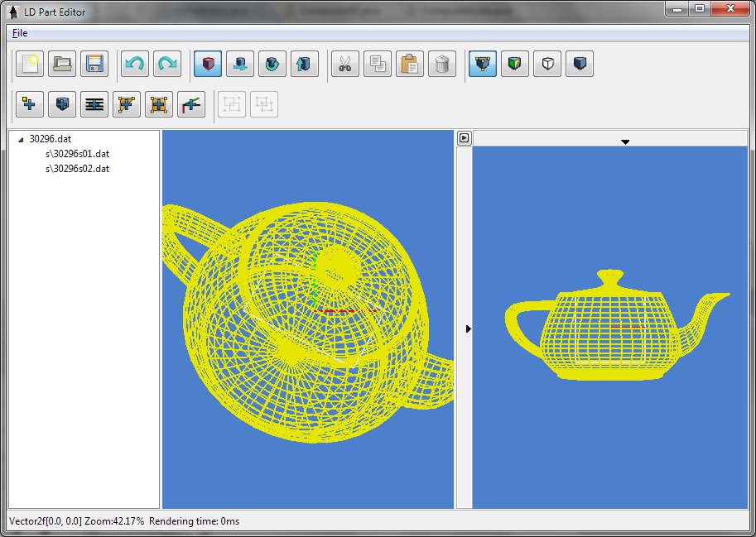Image resolution: width=756 pixels, height=537 pixels.
Task: Open the view dropdown arrow above teapot side view
Action: click(x=625, y=142)
